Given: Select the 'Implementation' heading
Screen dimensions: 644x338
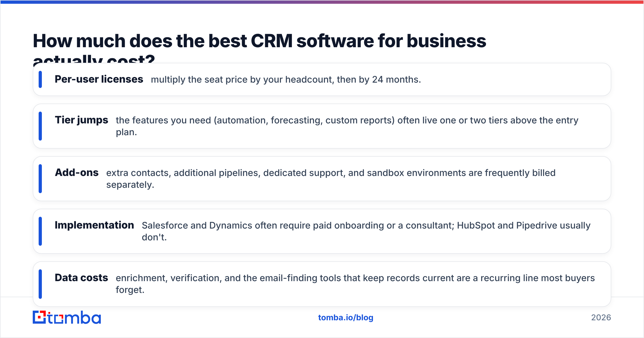Looking at the screenshot, I should (x=94, y=225).
